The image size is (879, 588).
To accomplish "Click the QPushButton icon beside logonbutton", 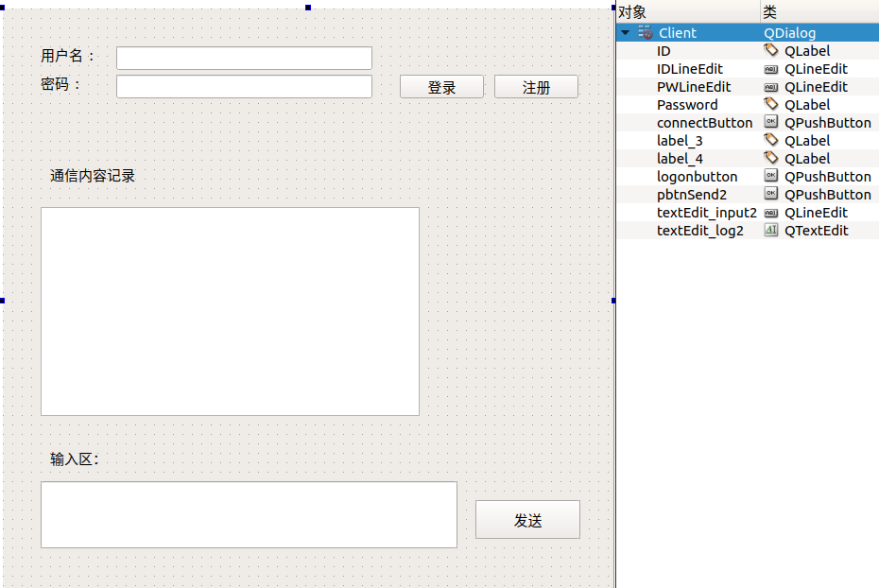I will [x=770, y=176].
